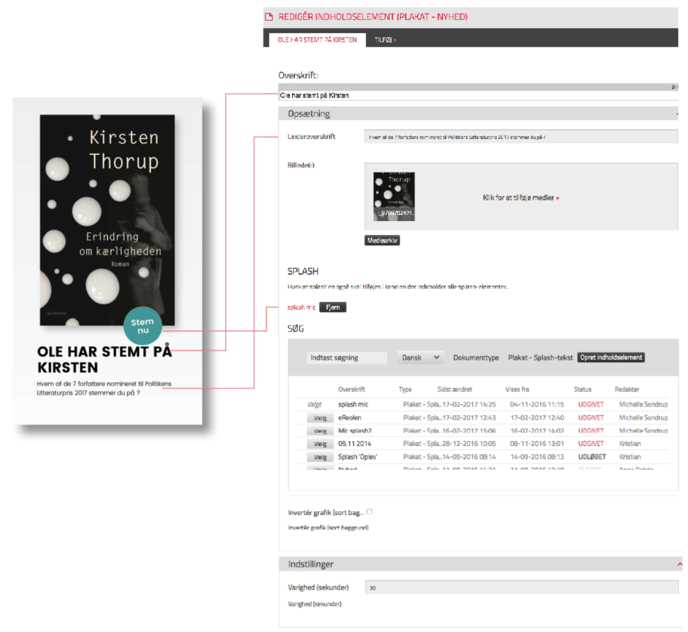Viewport: 688px width, 632px height.
Task: Click the Splash 'Oplev' row title
Action: coord(358,456)
